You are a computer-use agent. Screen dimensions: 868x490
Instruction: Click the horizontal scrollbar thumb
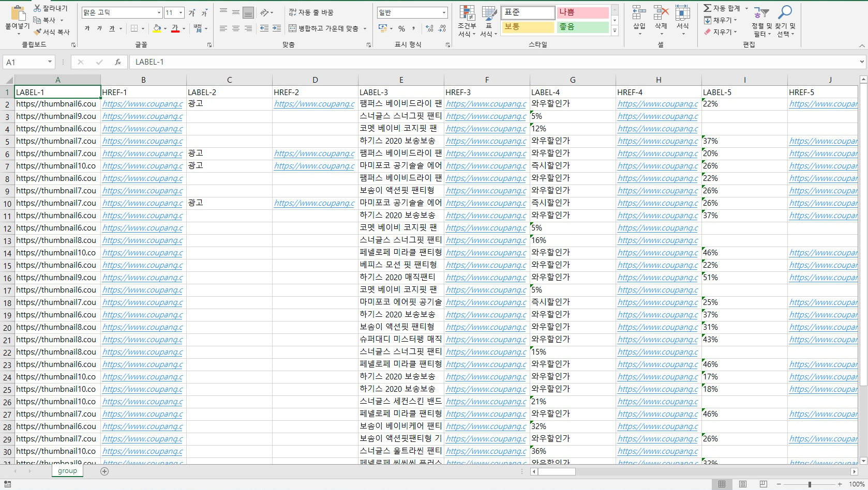557,471
